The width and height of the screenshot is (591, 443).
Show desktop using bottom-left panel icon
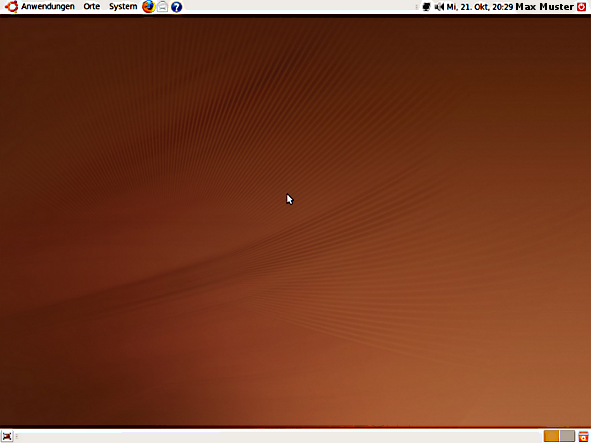[7, 436]
